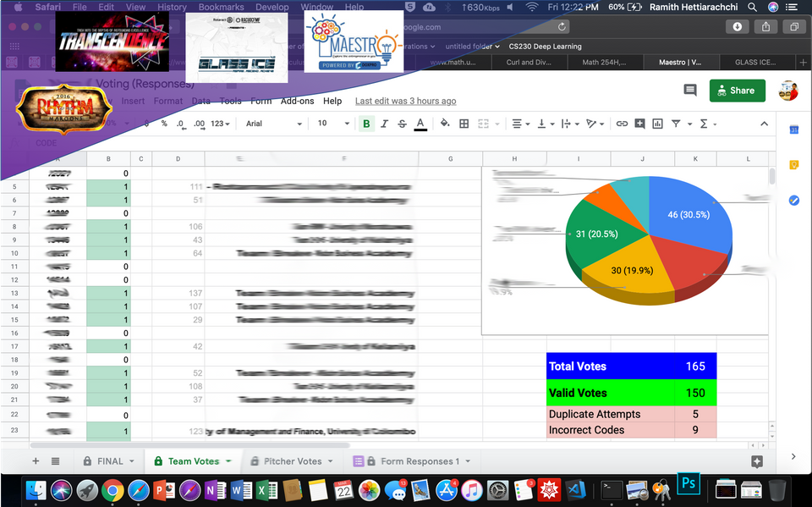812x507 pixels.
Task: Toggle bold formatting off
Action: [x=365, y=124]
